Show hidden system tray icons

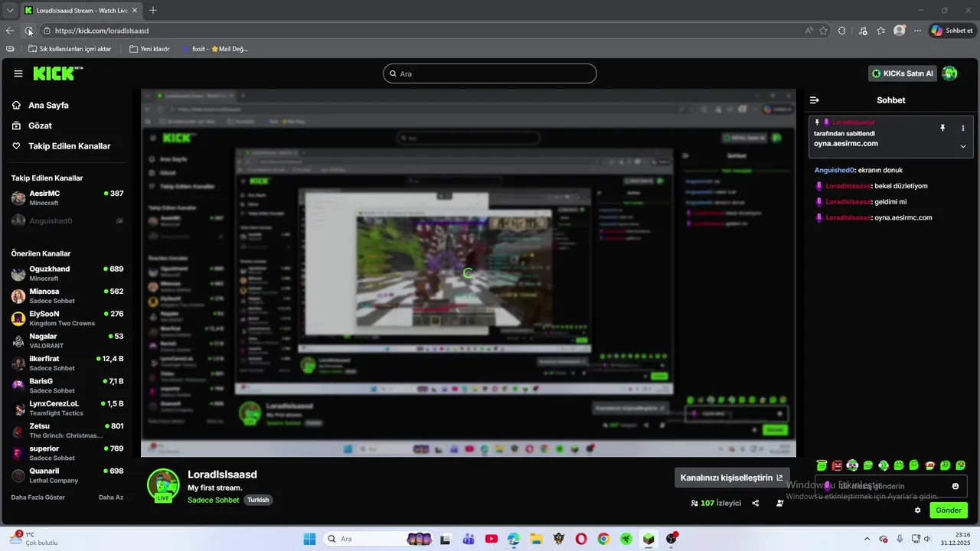click(x=867, y=539)
